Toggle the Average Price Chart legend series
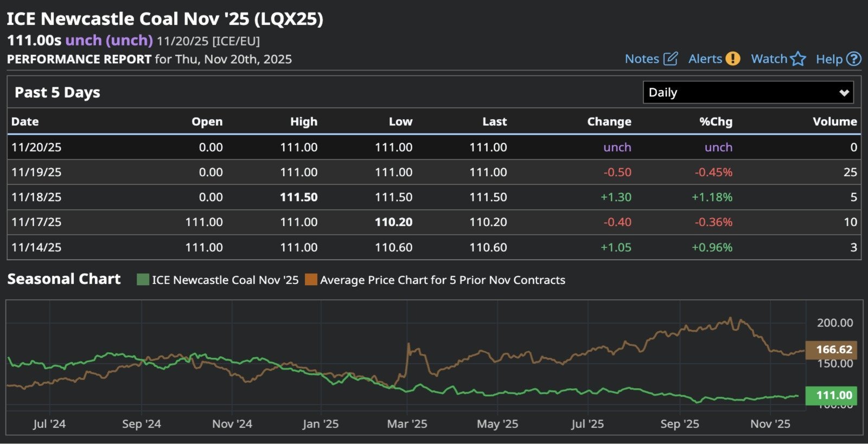Viewport: 868px width, 444px height. [442, 280]
